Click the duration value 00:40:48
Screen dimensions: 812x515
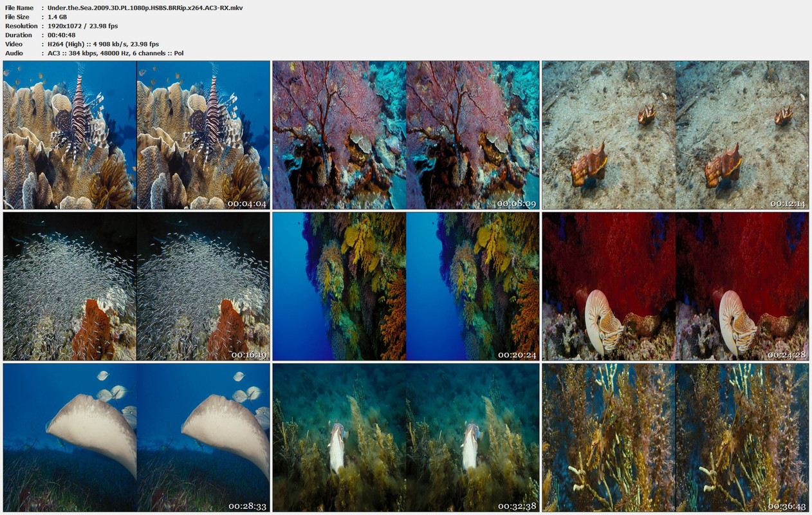[62, 35]
